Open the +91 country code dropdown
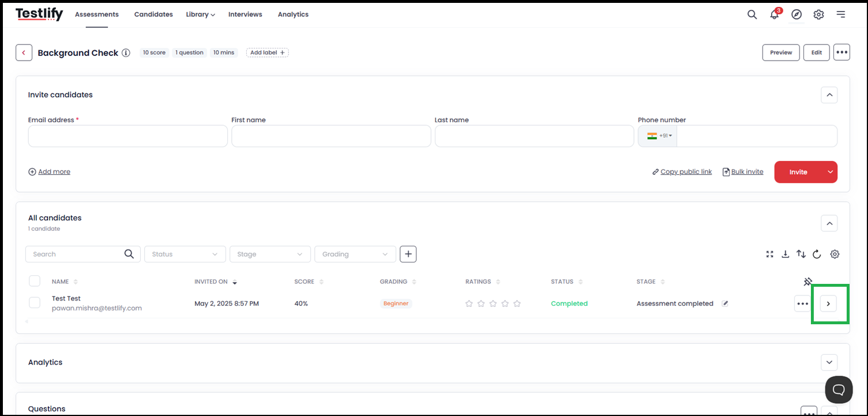The height and width of the screenshot is (416, 868). tap(658, 136)
